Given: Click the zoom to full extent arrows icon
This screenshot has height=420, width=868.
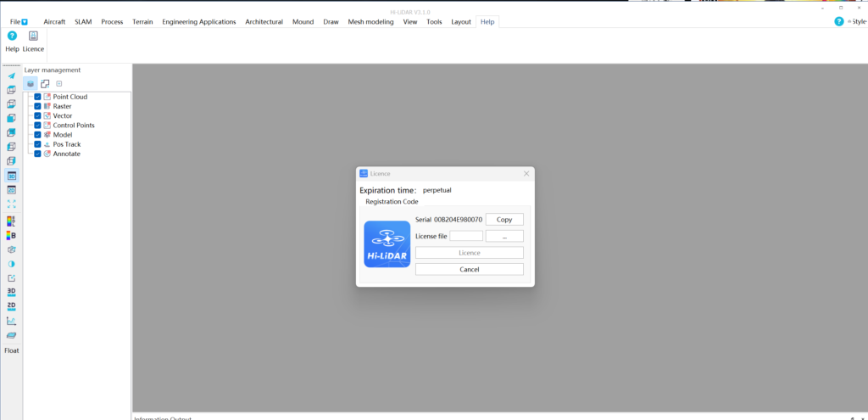Looking at the screenshot, I should [x=12, y=204].
